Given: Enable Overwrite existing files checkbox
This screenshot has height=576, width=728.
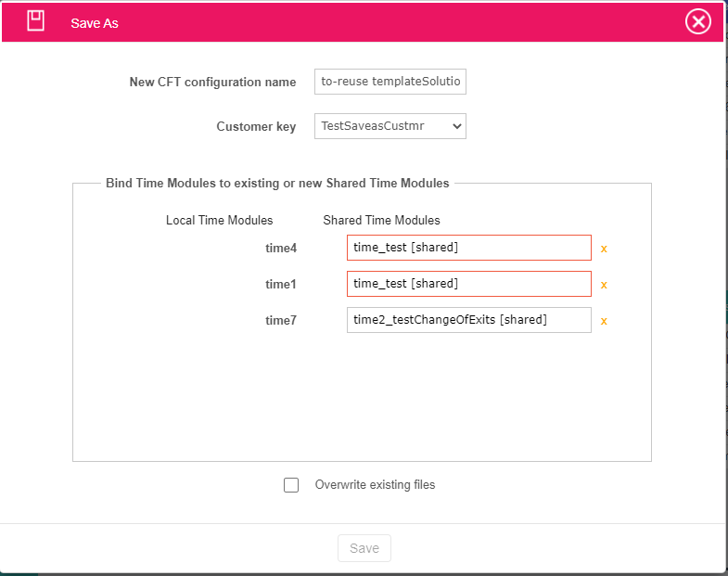Looking at the screenshot, I should (291, 485).
